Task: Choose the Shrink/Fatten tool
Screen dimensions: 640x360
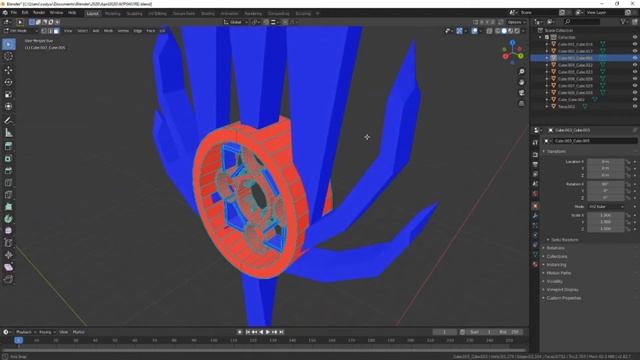Action: (x=9, y=255)
